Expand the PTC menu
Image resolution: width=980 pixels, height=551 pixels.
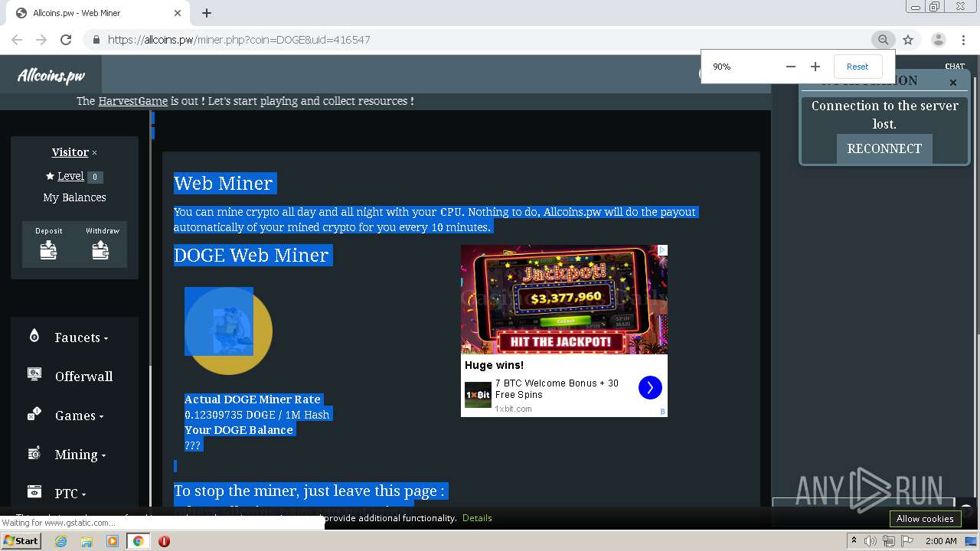click(x=70, y=494)
